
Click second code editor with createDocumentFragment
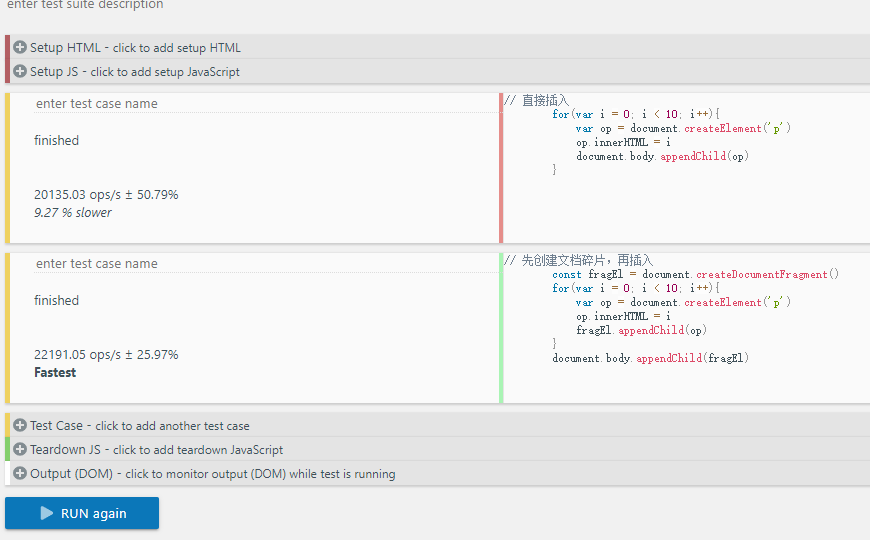tap(687, 328)
